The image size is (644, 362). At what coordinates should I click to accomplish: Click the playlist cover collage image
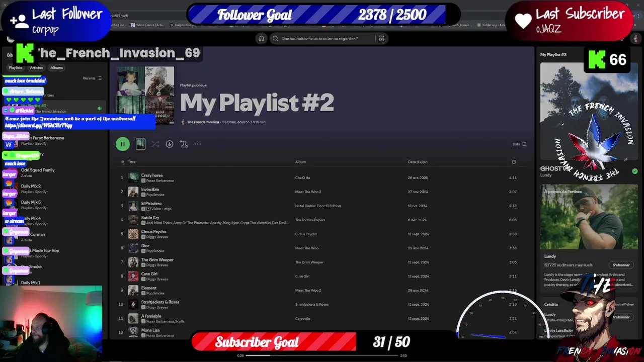coord(145,96)
